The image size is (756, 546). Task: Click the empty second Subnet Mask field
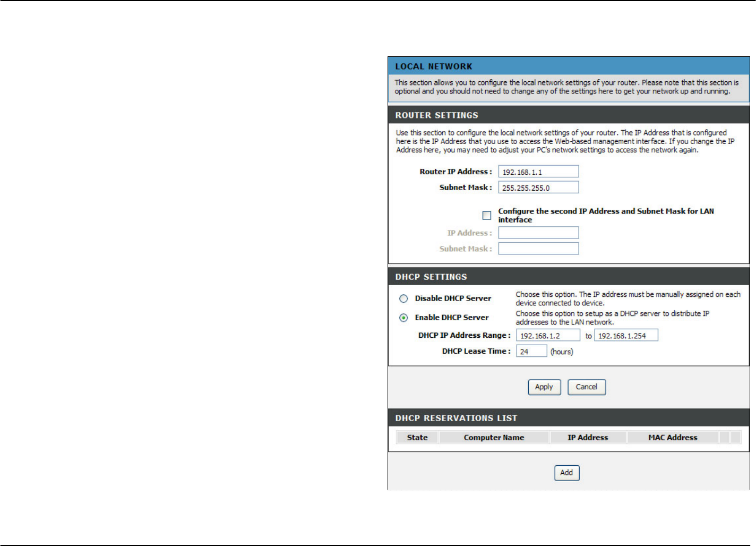pos(538,249)
